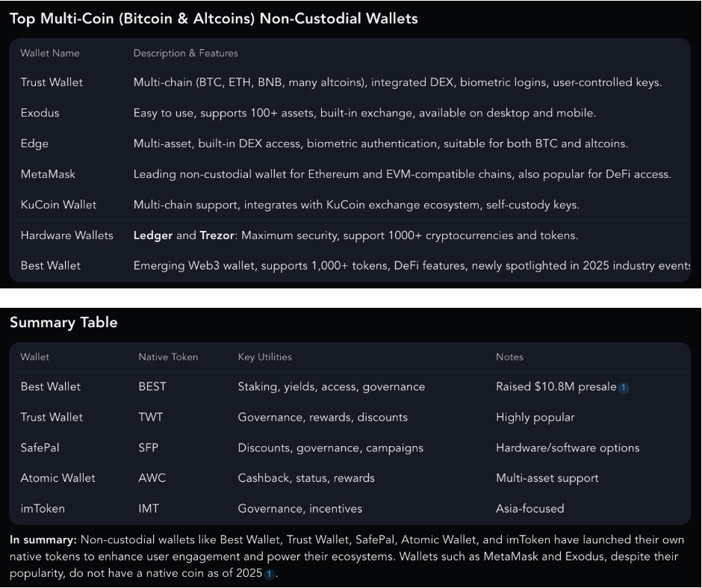The image size is (702, 588).
Task: Click the 'AWC' native token cell
Action: click(x=152, y=478)
